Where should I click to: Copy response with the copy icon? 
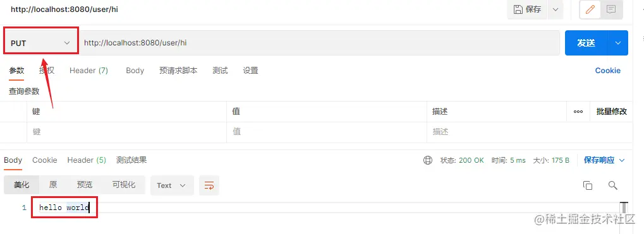[588, 185]
